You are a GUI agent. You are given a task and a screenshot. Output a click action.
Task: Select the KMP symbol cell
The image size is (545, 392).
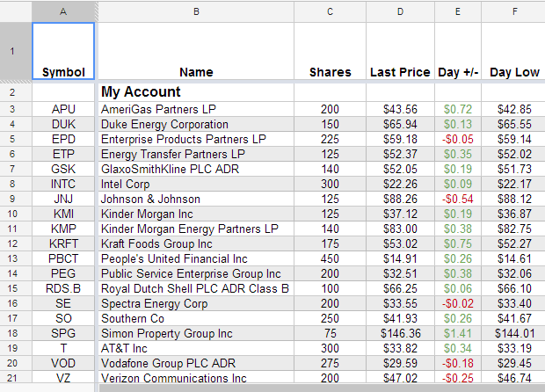click(63, 229)
